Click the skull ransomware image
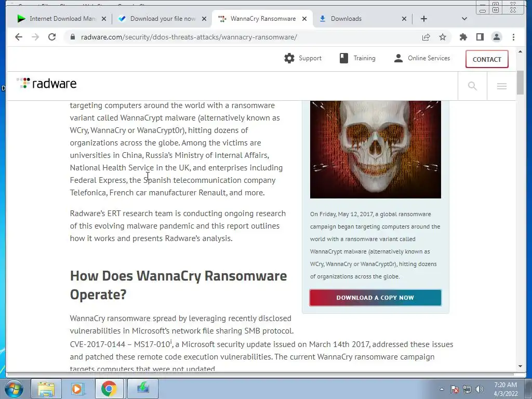532x399 pixels. (x=375, y=149)
